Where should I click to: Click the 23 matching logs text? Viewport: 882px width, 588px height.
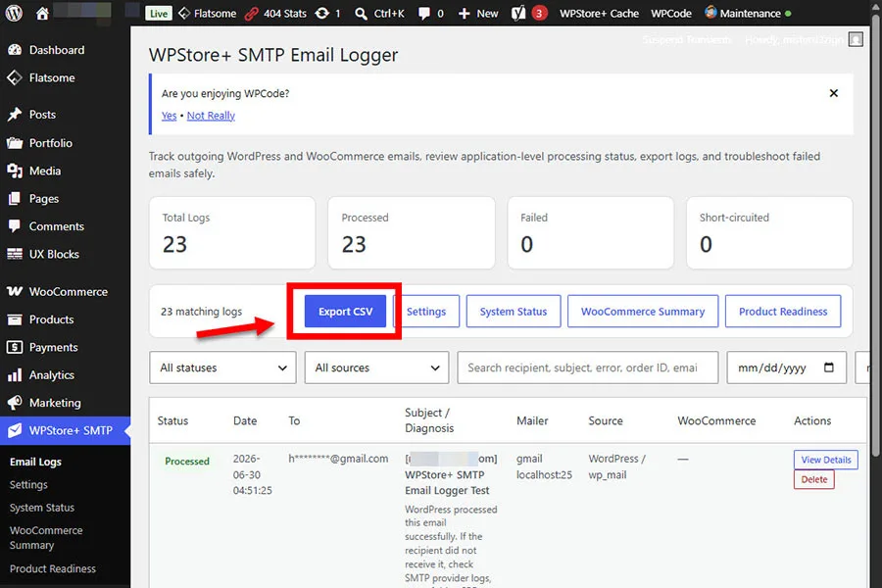point(201,312)
